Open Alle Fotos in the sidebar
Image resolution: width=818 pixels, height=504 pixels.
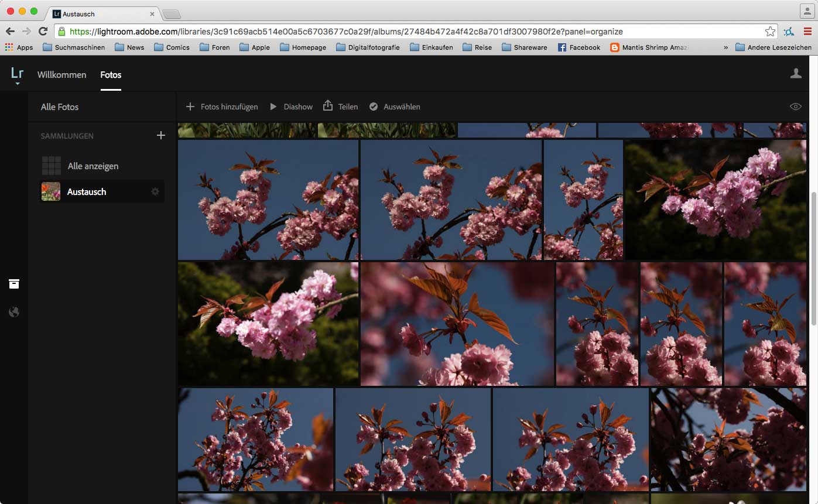pos(60,107)
